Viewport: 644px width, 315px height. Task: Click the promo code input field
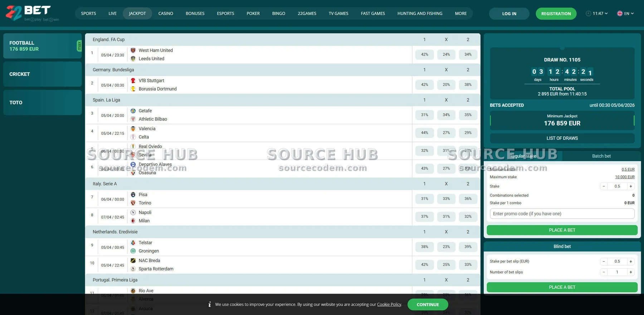pyautogui.click(x=562, y=214)
